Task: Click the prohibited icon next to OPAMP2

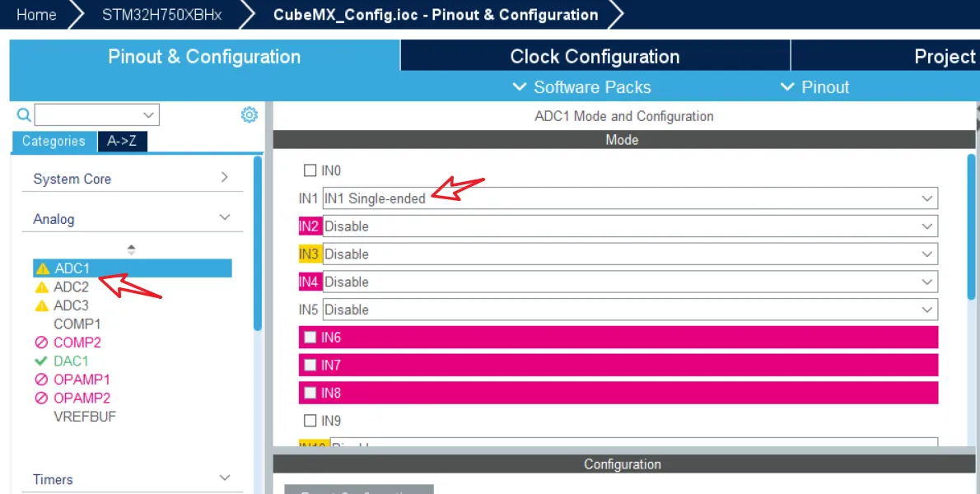Action: 41,398
